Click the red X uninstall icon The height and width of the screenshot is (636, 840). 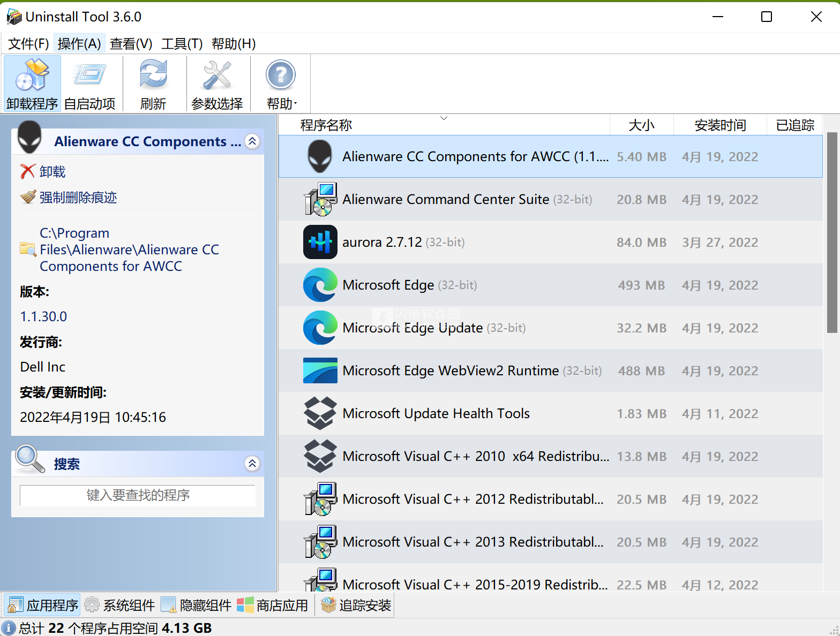pyautogui.click(x=28, y=172)
